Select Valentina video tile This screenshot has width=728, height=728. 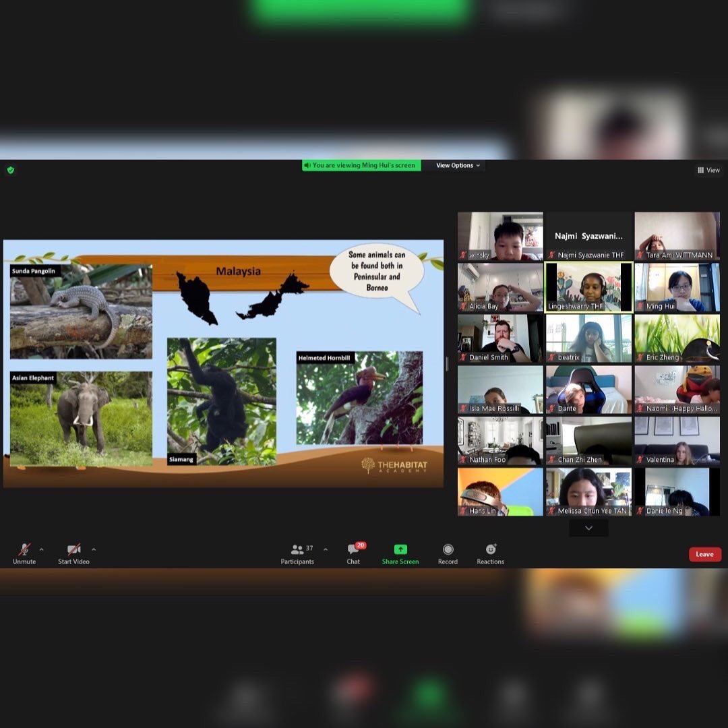(x=677, y=440)
